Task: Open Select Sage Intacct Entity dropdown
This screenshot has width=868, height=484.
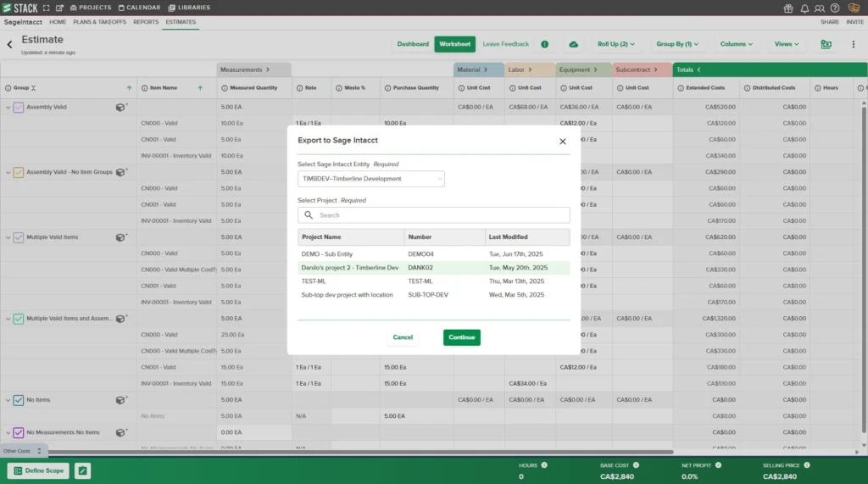Action: 371,179
